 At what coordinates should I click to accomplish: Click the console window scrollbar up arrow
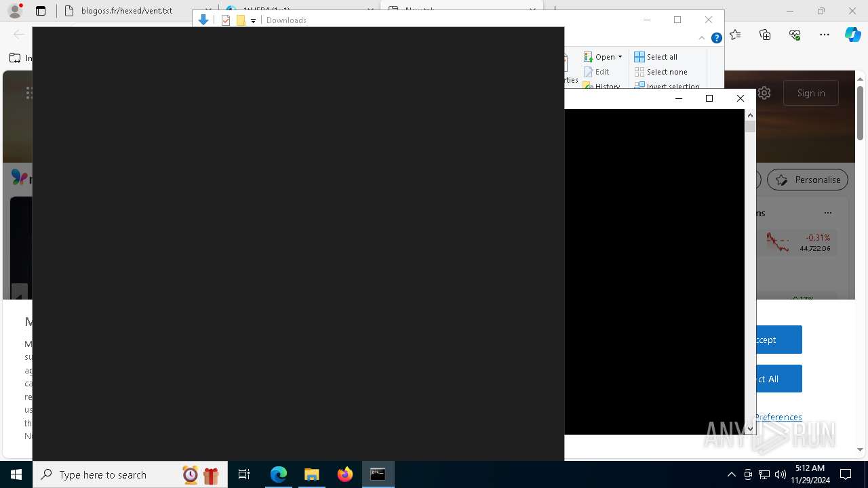(x=750, y=115)
